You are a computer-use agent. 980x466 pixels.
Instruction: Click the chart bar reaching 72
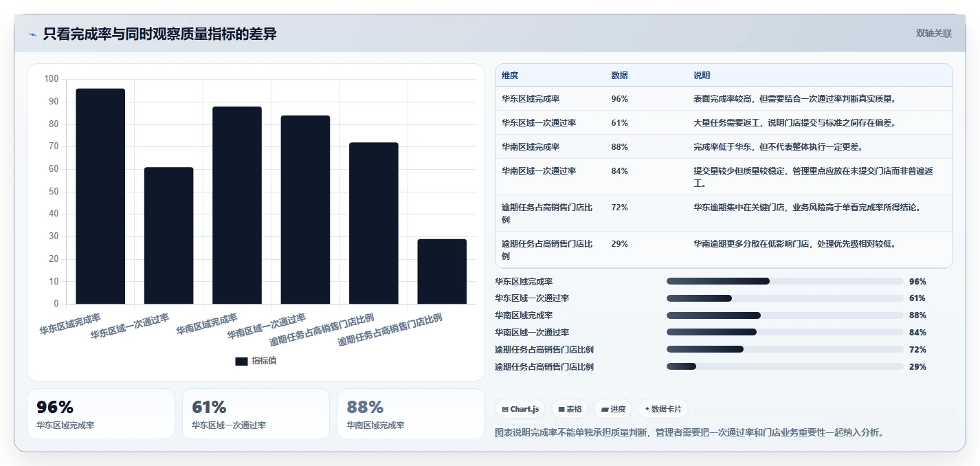374,223
